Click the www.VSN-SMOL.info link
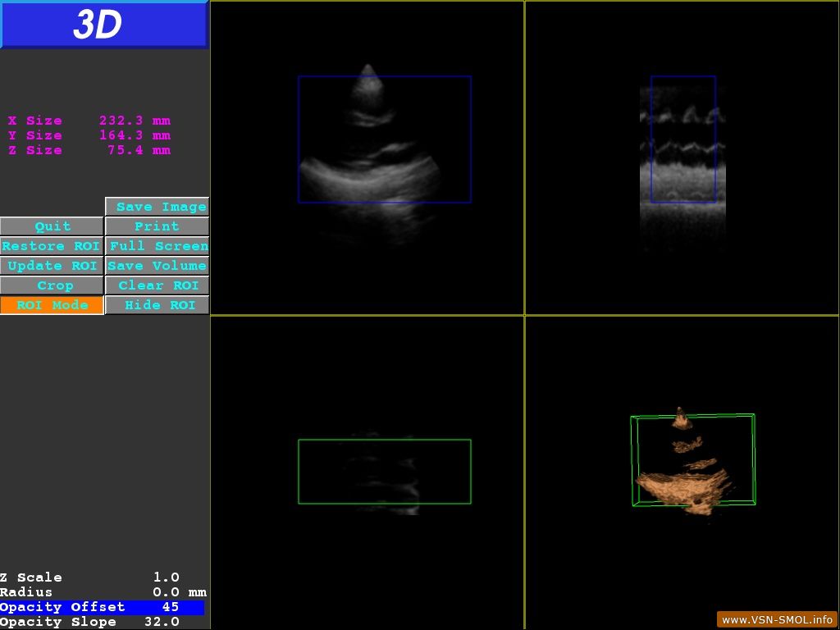This screenshot has width=840, height=630. point(777,620)
